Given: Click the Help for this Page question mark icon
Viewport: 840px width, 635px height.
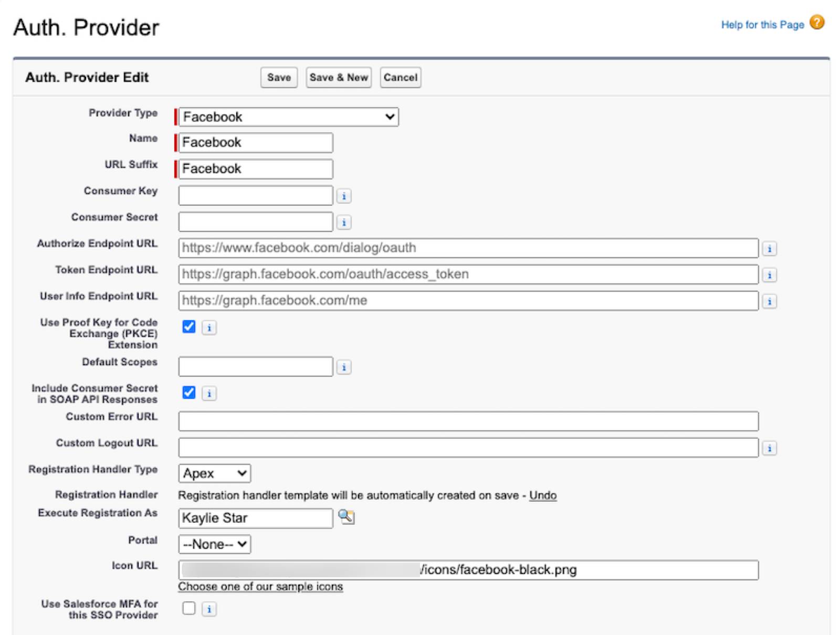Looking at the screenshot, I should pos(817,23).
